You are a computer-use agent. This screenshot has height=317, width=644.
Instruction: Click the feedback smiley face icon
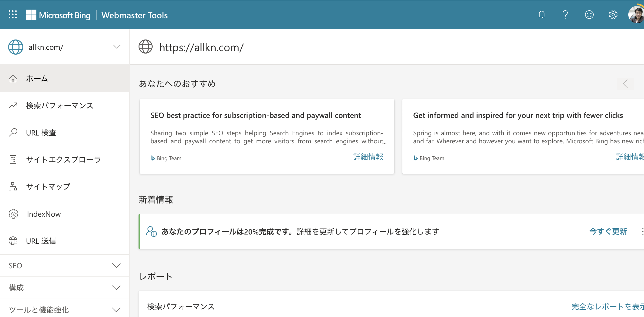click(x=589, y=15)
